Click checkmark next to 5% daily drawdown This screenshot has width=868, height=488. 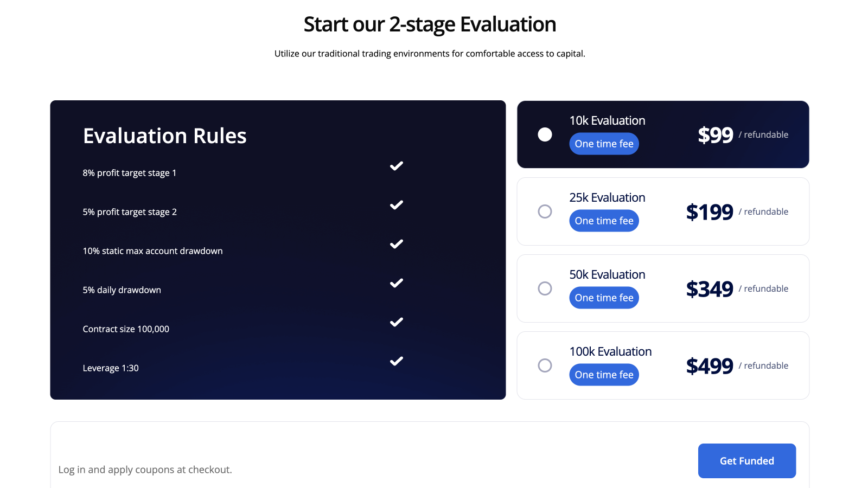tap(397, 283)
